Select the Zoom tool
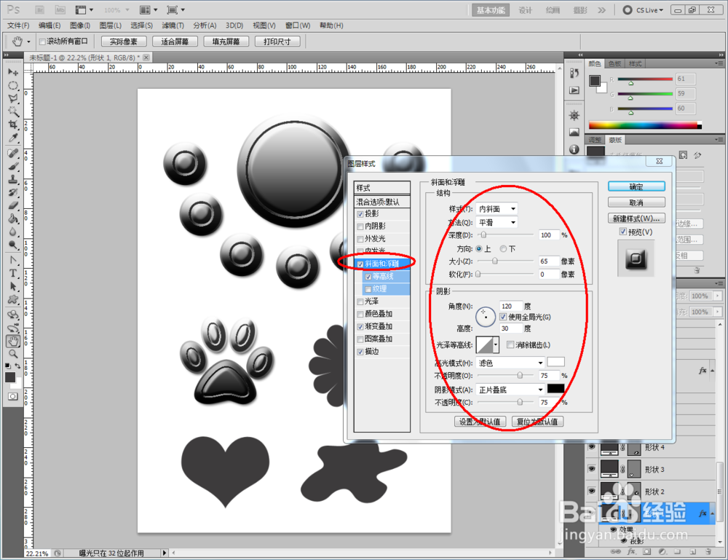 click(13, 355)
